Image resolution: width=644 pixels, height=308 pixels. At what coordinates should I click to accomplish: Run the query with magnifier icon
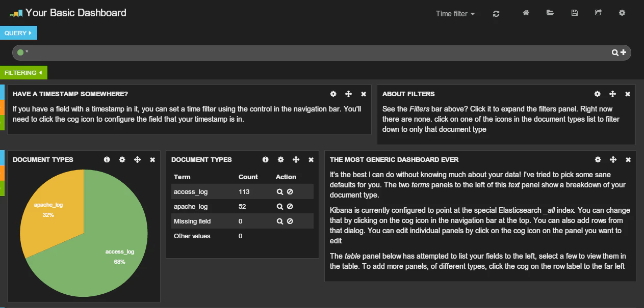click(615, 52)
